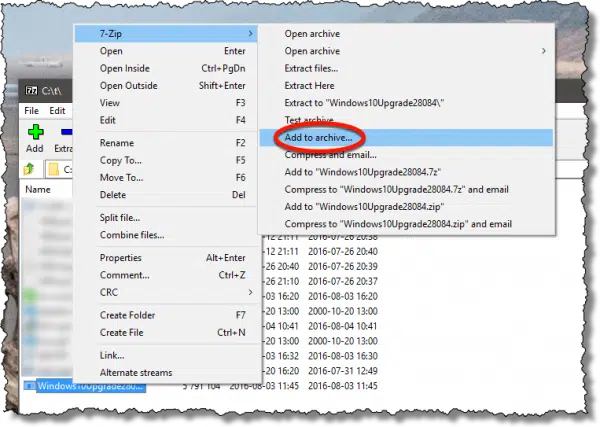The width and height of the screenshot is (600, 427).
Task: Click date cell 2016-07-26 20:39
Action: 343,267
